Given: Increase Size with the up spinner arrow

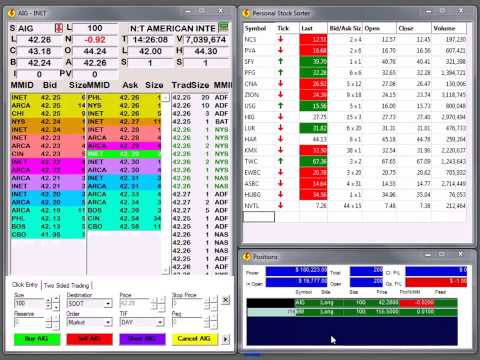Looking at the screenshot, I should click(48, 300).
